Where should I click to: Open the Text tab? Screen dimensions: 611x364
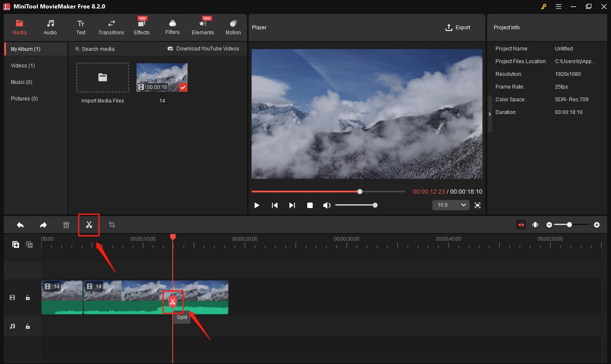click(81, 28)
